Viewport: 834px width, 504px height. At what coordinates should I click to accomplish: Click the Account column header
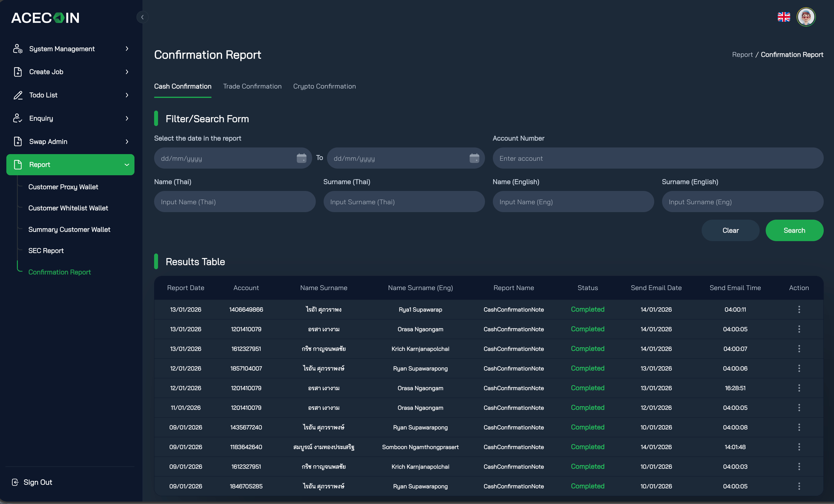pos(246,288)
